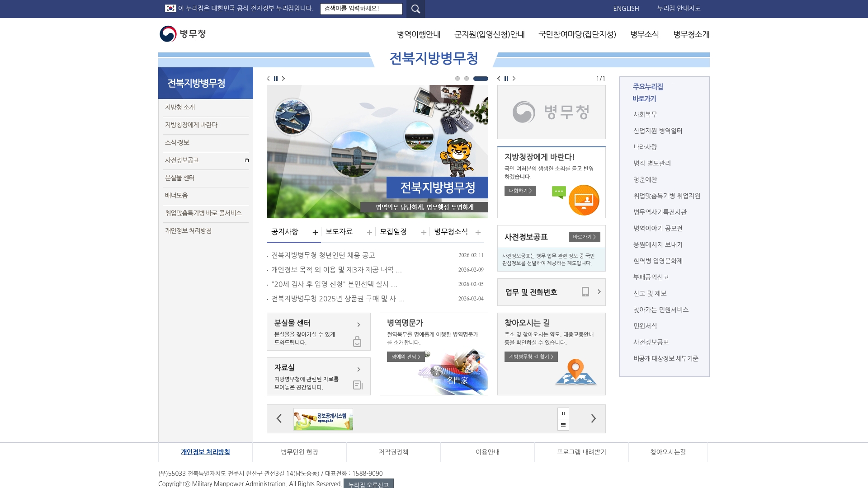Open the 국민참여마당(집단지성) menu

(x=577, y=34)
